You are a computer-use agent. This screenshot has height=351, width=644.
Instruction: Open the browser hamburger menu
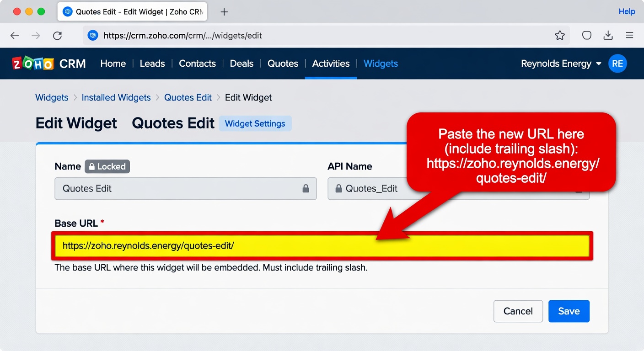pos(629,36)
